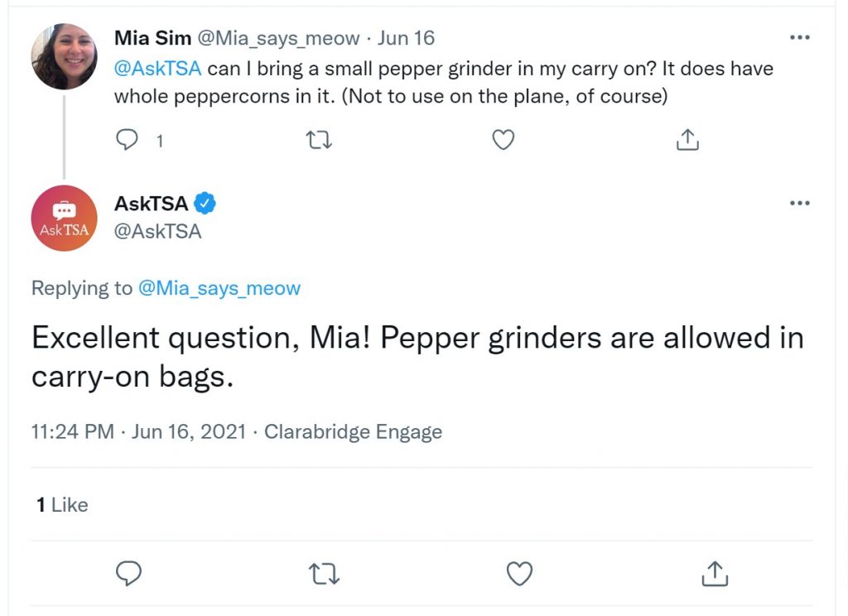Retweet Mia Sim's pepper grinder question
This screenshot has width=848, height=616.
click(x=319, y=141)
